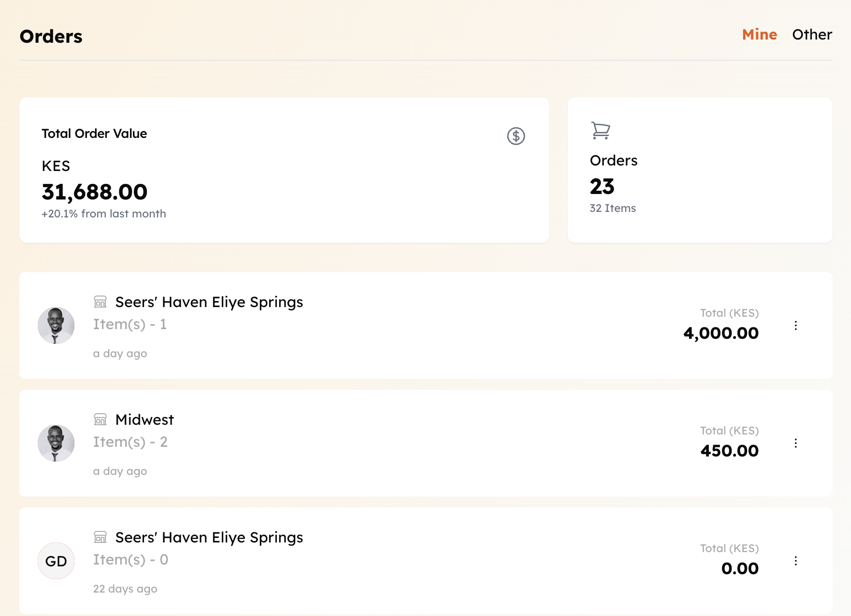Switch to the Other orders tab

coord(812,34)
